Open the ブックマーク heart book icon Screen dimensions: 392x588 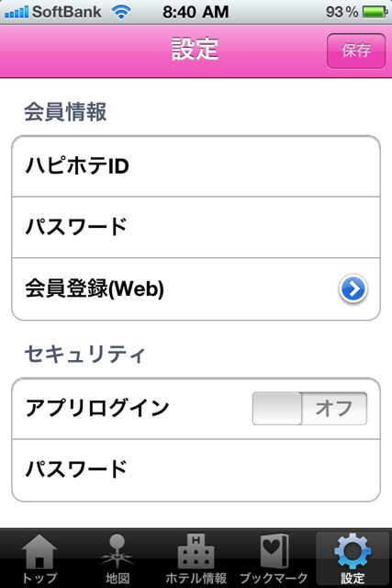point(274,551)
